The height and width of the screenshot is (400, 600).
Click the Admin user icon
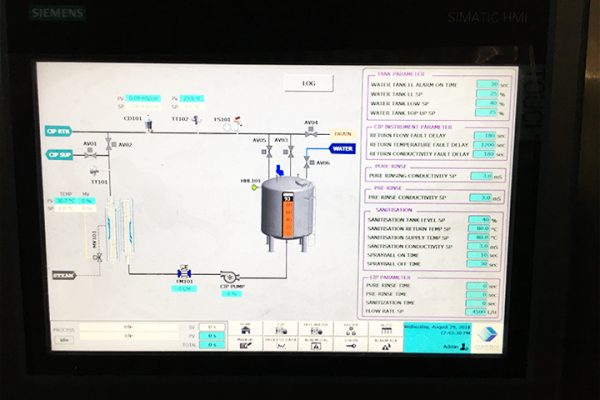click(464, 346)
